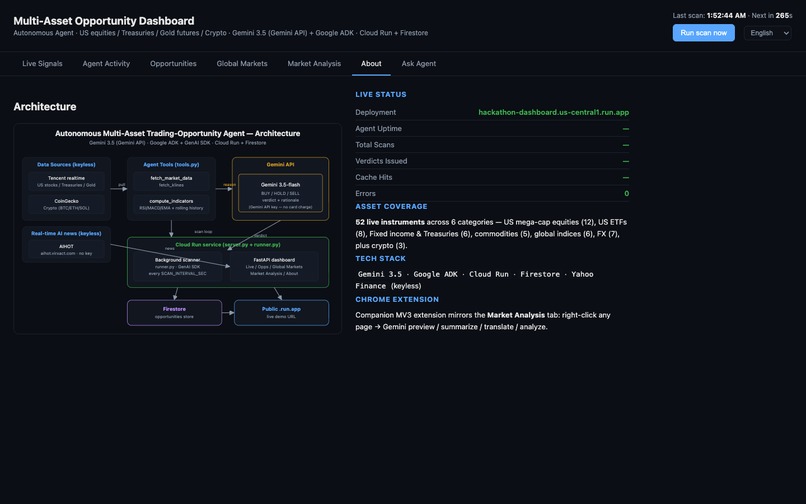Click the architecture diagram title text

pos(177,133)
